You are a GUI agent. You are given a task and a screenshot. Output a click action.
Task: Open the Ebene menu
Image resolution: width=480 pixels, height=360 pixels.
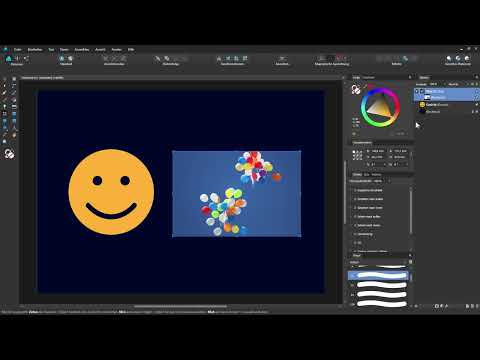(x=64, y=49)
